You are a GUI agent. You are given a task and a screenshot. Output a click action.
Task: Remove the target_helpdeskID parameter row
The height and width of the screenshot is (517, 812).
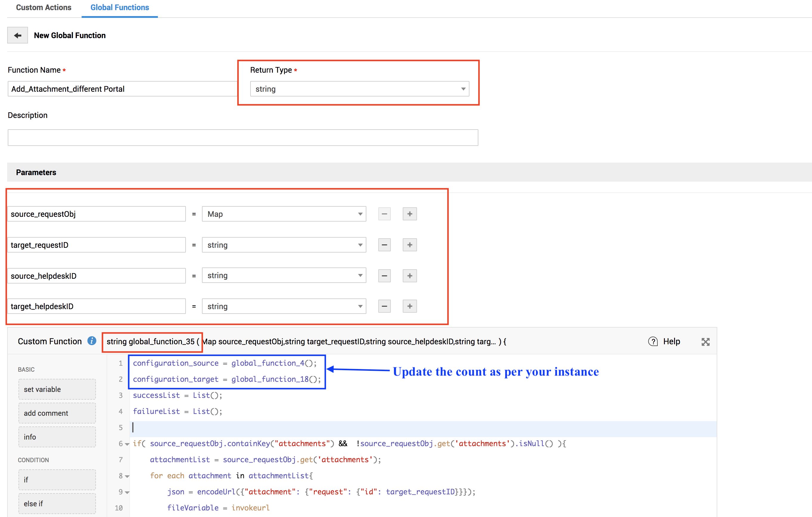pos(384,306)
